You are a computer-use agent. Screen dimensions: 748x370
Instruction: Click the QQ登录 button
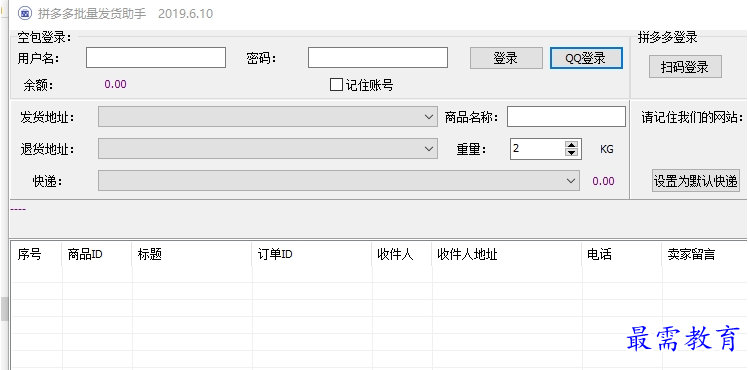(x=586, y=58)
